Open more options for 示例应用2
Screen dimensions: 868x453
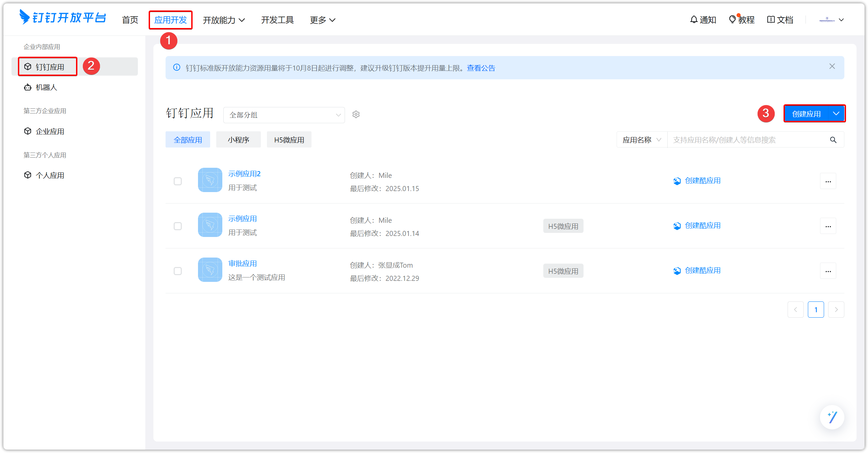pyautogui.click(x=828, y=181)
